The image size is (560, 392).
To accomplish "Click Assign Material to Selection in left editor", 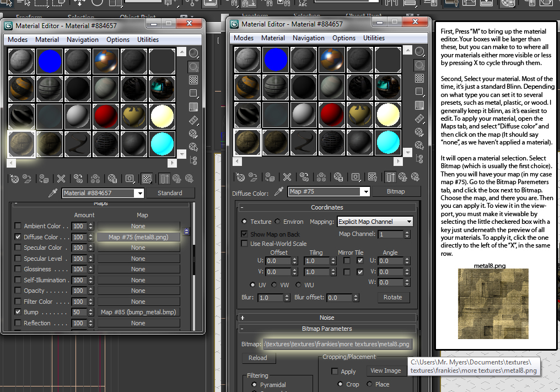I will click(44, 179).
